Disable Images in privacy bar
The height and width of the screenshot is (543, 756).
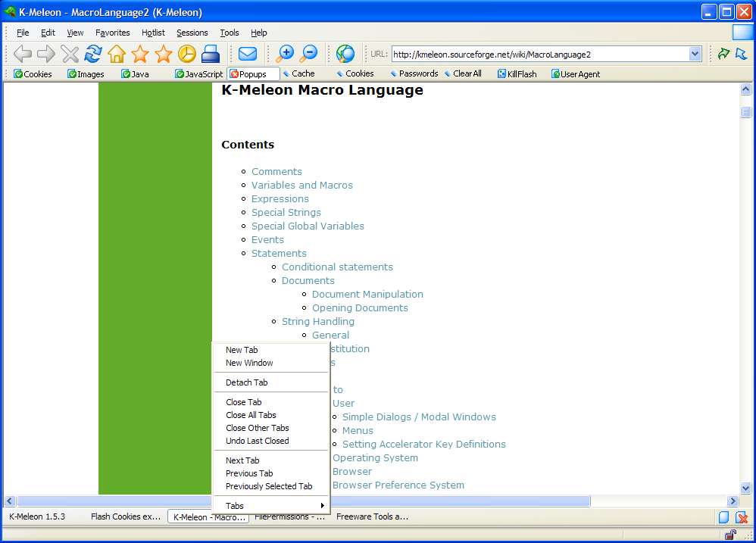pos(86,74)
